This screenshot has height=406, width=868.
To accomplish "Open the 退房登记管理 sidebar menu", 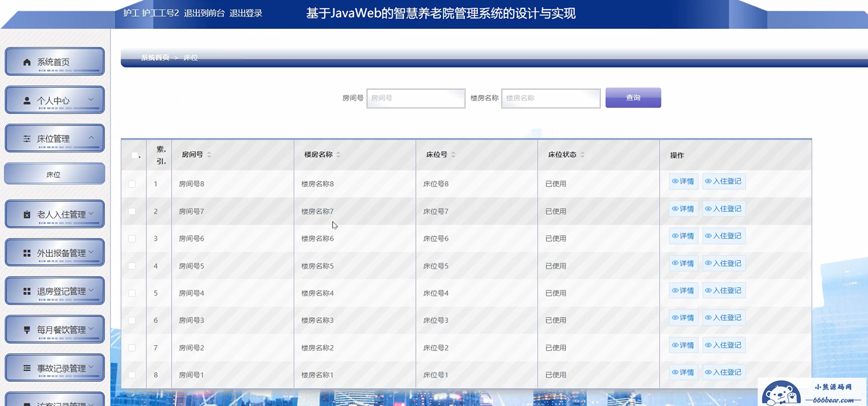I will [55, 291].
